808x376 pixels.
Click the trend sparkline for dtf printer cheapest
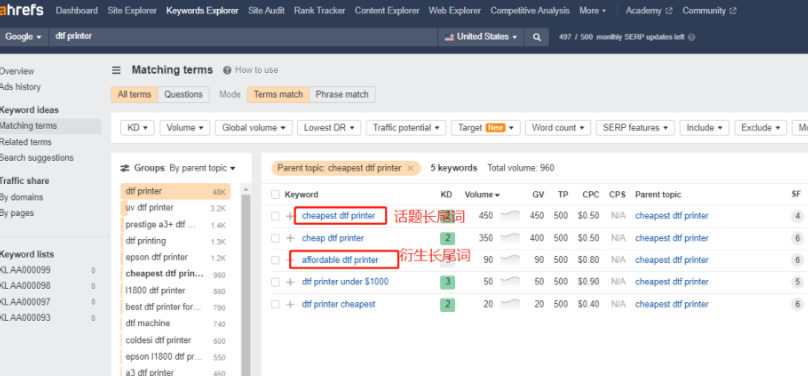[x=510, y=303]
